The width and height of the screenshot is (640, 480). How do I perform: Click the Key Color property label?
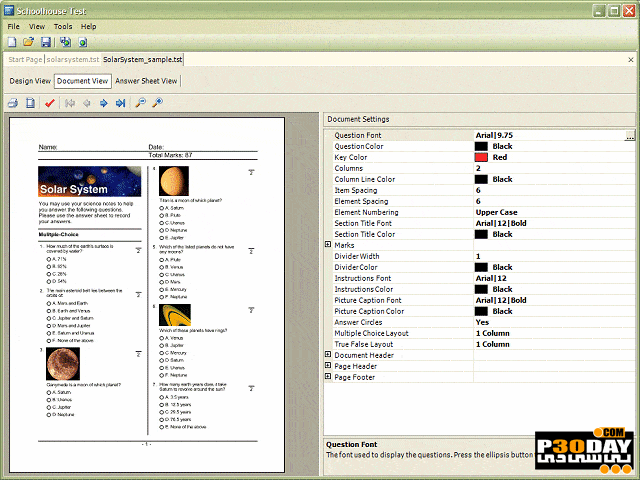[x=351, y=157]
